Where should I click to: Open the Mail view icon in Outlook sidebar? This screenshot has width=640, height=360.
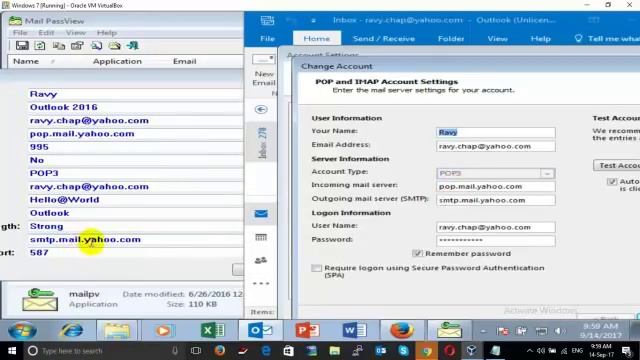tap(261, 213)
